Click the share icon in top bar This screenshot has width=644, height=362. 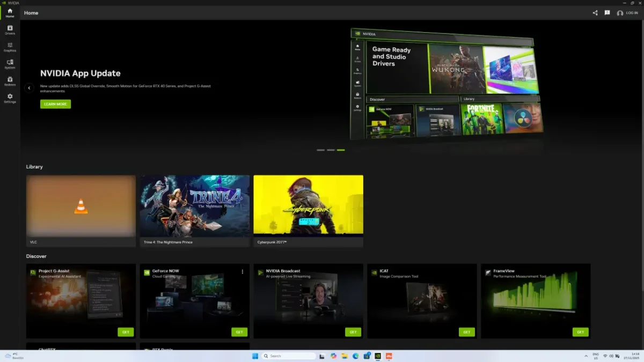595,13
